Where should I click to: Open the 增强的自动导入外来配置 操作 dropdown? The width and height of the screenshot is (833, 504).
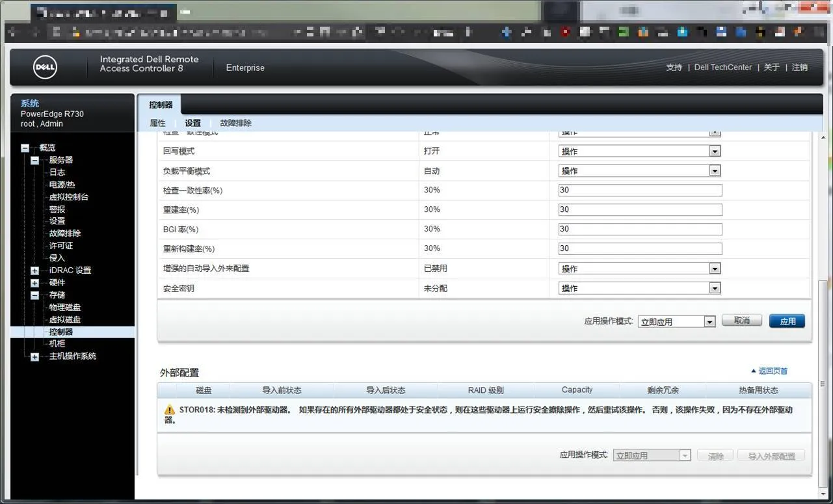(640, 269)
